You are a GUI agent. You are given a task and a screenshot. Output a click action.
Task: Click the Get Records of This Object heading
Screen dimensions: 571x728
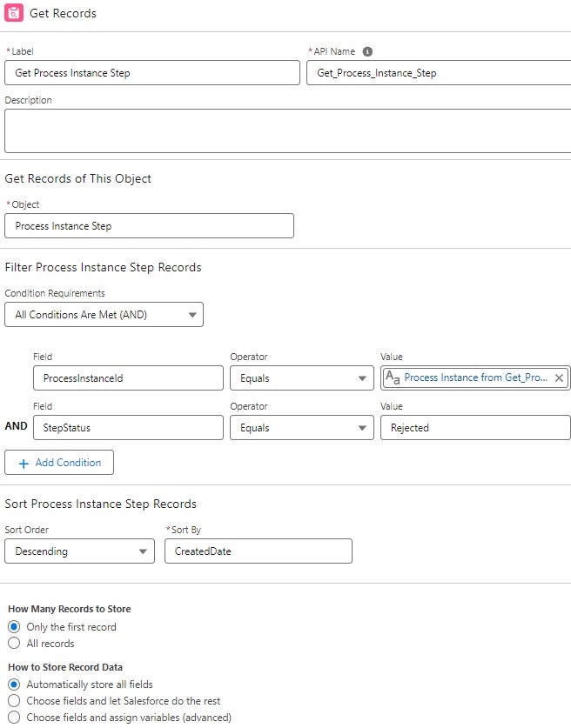click(x=78, y=179)
